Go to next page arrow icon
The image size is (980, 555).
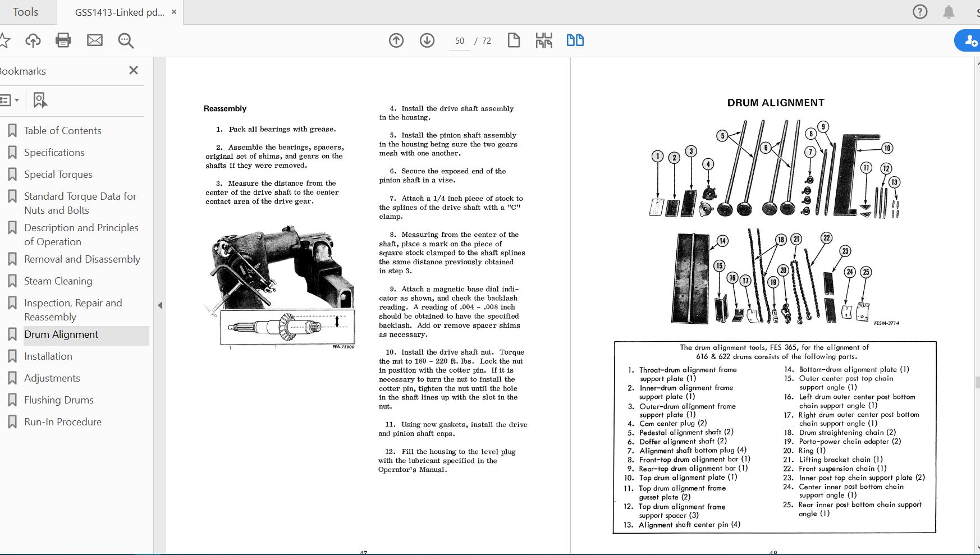point(427,40)
